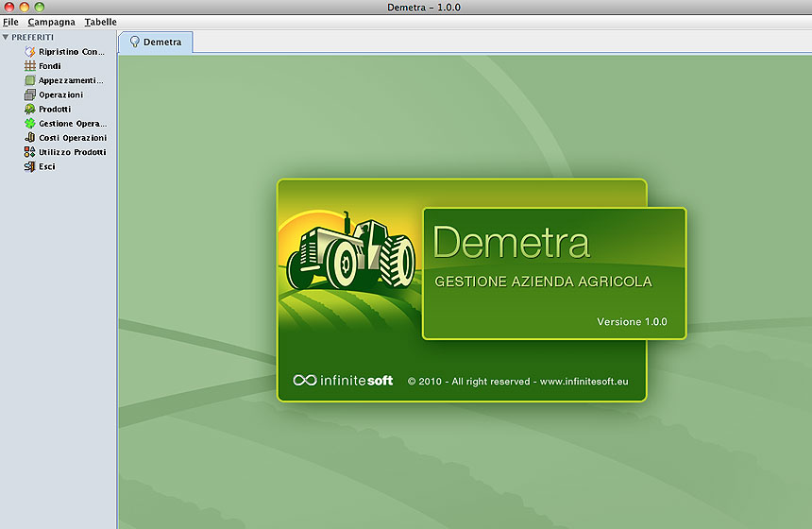Open the Tabelle menu
812x529 pixels.
[x=100, y=22]
